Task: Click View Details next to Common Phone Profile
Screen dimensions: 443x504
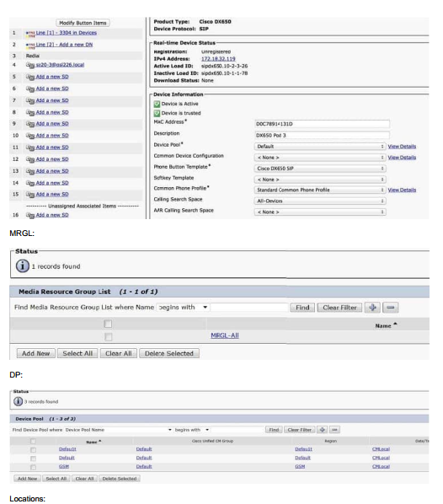Action: (x=402, y=190)
